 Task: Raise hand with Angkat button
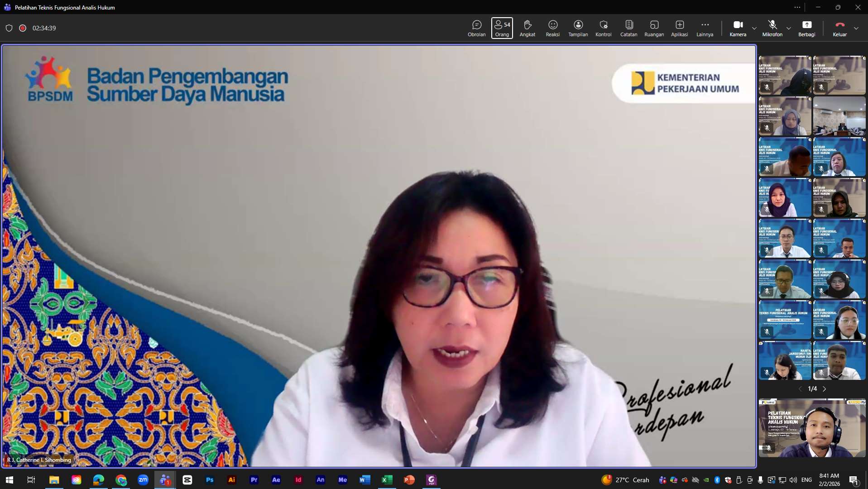click(x=527, y=28)
